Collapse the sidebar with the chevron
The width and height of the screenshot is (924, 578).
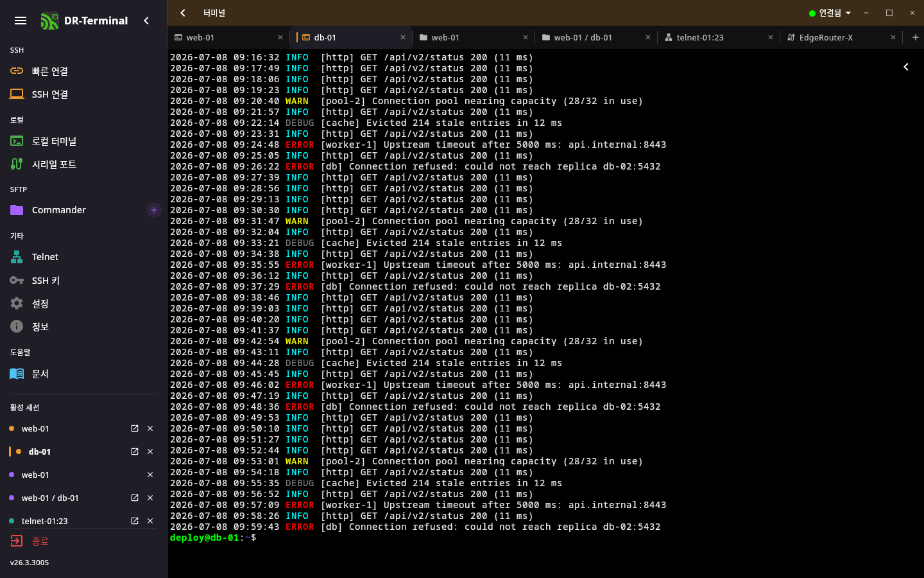[x=146, y=21]
